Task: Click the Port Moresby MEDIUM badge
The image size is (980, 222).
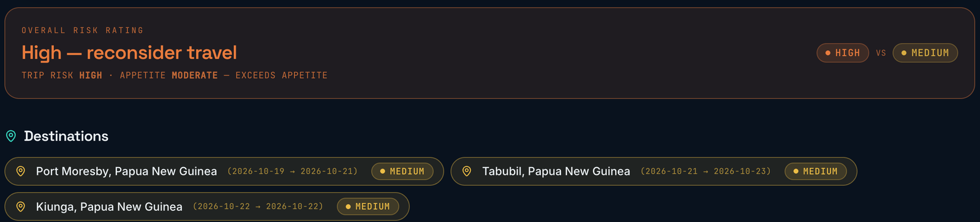Action: pos(402,171)
